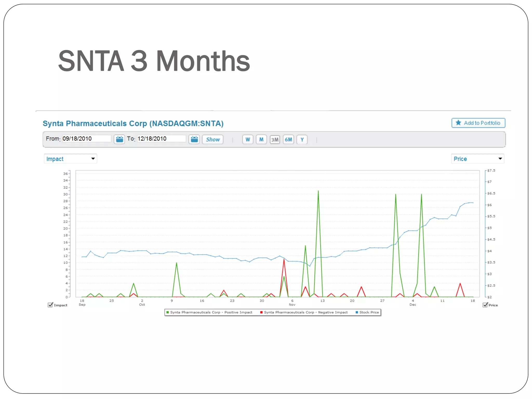The width and height of the screenshot is (532, 399).
Task: Click the red Negative Impact legend swatch
Action: tap(261, 312)
